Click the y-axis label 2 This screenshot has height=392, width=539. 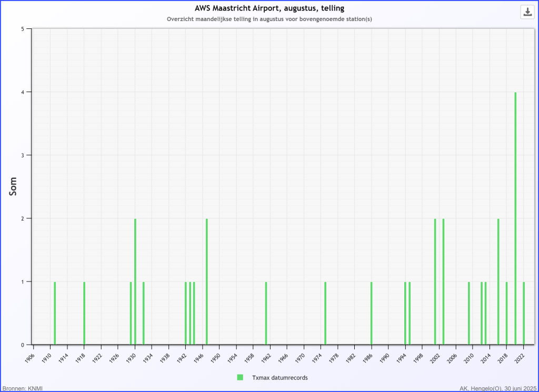(23, 218)
